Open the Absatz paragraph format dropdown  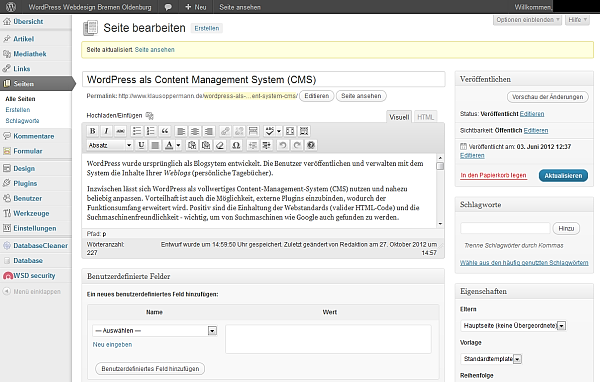pyautogui.click(x=110, y=145)
